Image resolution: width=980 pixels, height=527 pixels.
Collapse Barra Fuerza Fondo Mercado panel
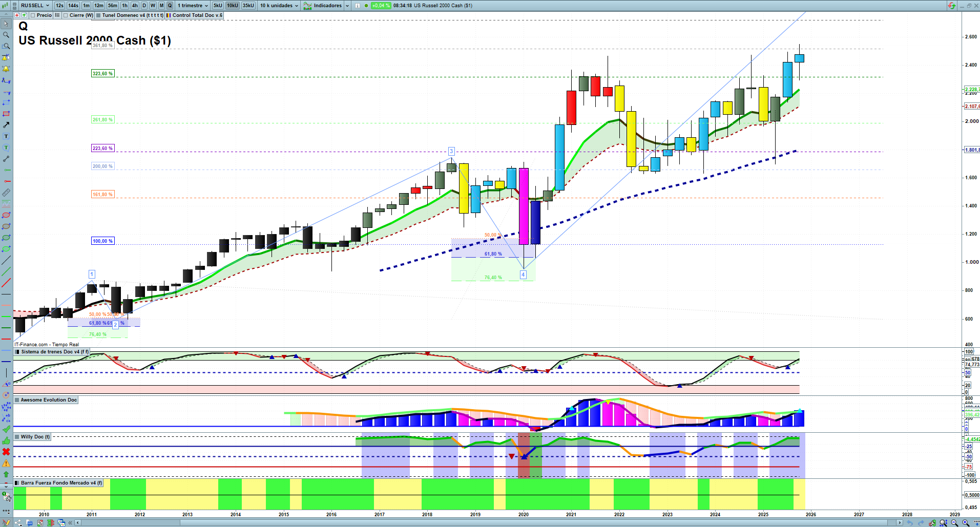point(17,483)
